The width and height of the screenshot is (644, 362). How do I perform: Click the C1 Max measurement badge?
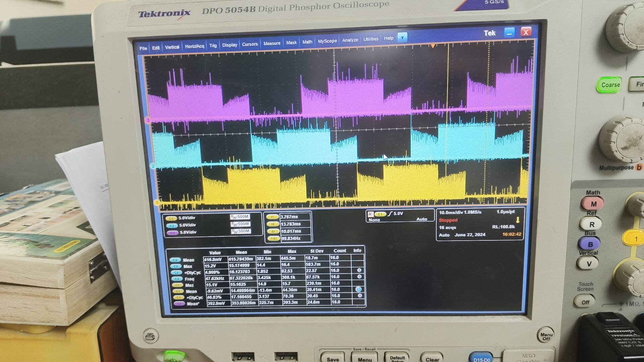(x=177, y=285)
